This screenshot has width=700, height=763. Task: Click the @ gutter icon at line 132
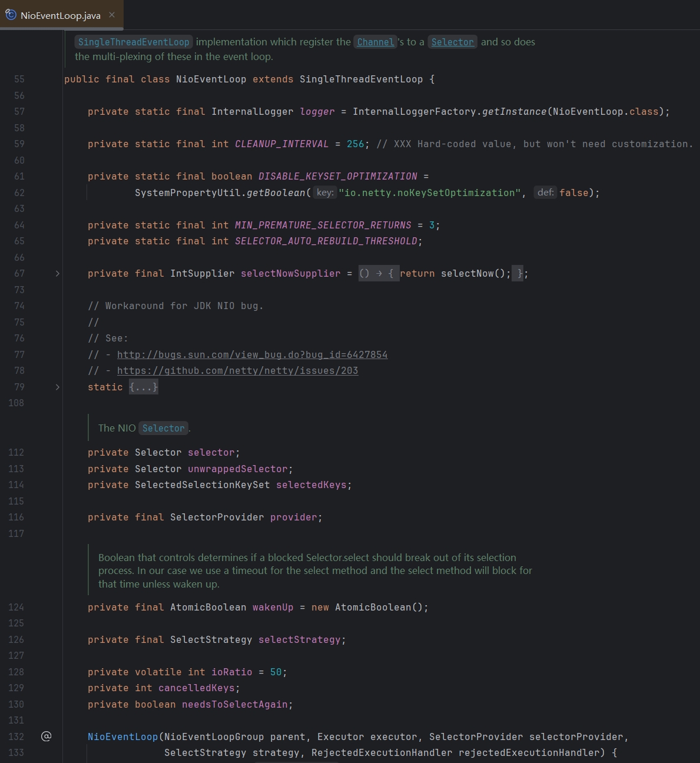(x=47, y=736)
